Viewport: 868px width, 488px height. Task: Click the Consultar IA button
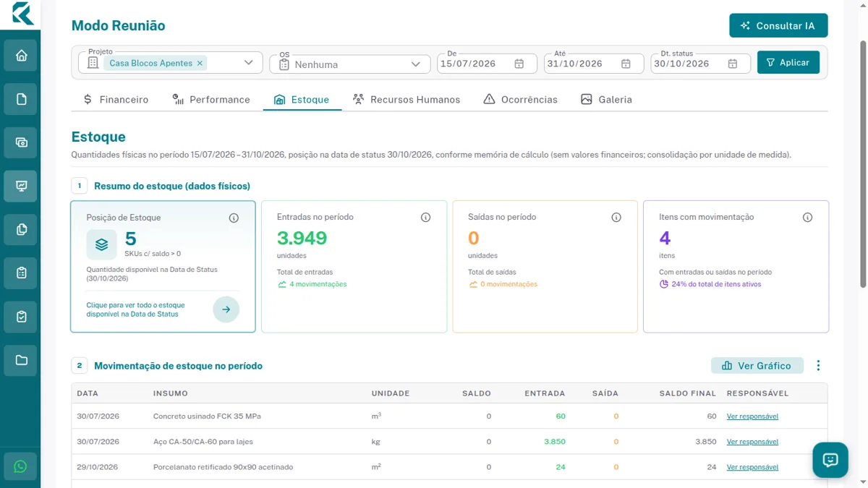[x=778, y=25]
